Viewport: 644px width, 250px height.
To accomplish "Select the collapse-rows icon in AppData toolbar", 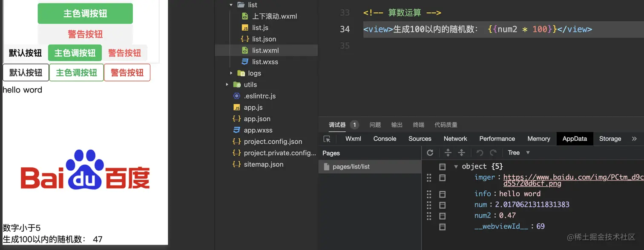I will point(462,152).
